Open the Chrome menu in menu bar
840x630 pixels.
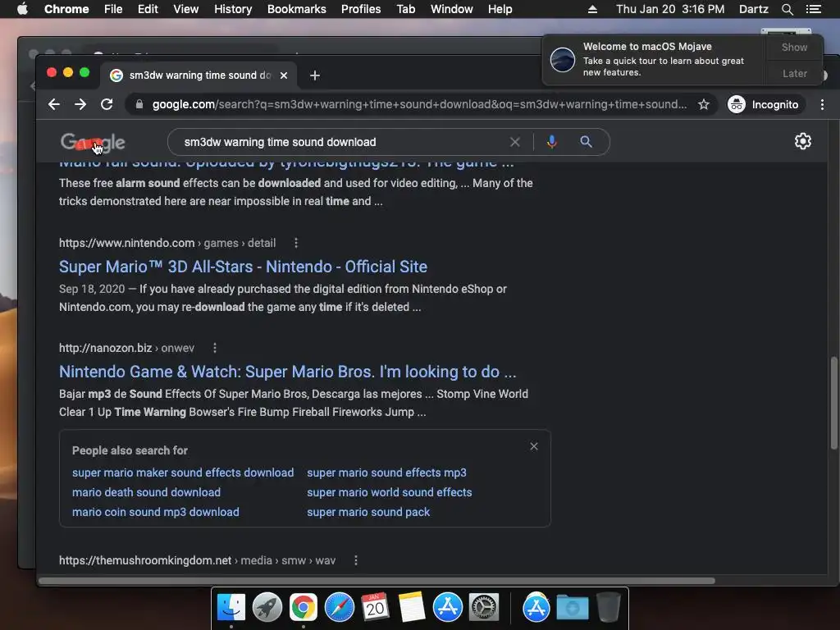66,9
